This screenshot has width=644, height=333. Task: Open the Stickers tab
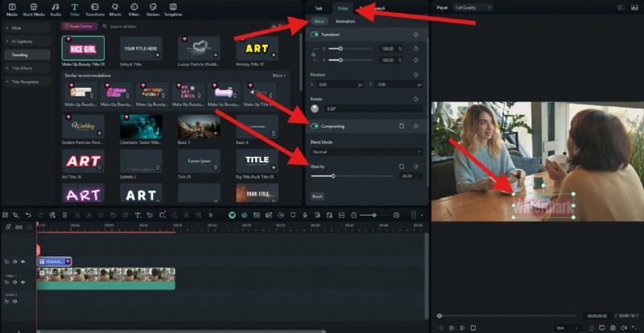(x=153, y=10)
